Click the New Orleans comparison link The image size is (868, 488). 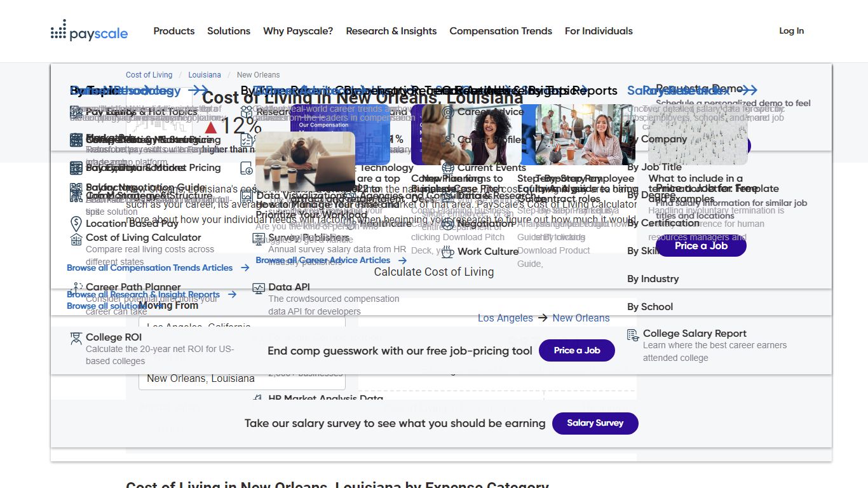click(x=581, y=318)
